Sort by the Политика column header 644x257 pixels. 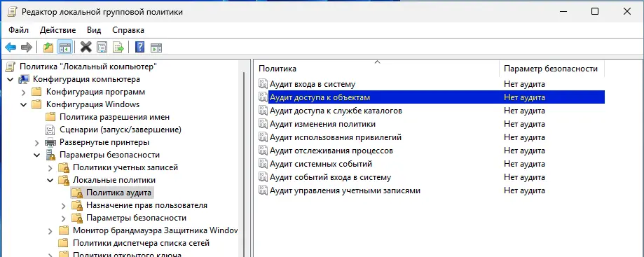point(377,69)
